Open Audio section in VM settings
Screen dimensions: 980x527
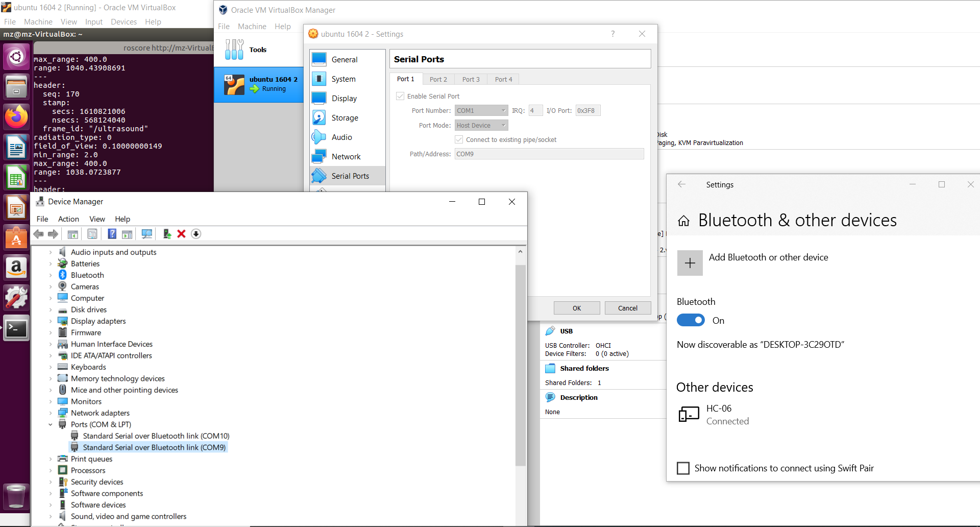[347, 137]
